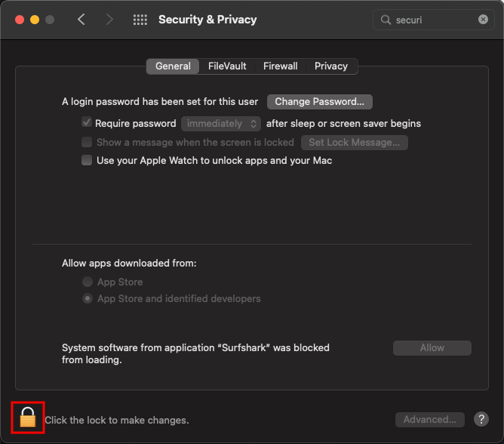Select the App Store radio option

pos(88,282)
